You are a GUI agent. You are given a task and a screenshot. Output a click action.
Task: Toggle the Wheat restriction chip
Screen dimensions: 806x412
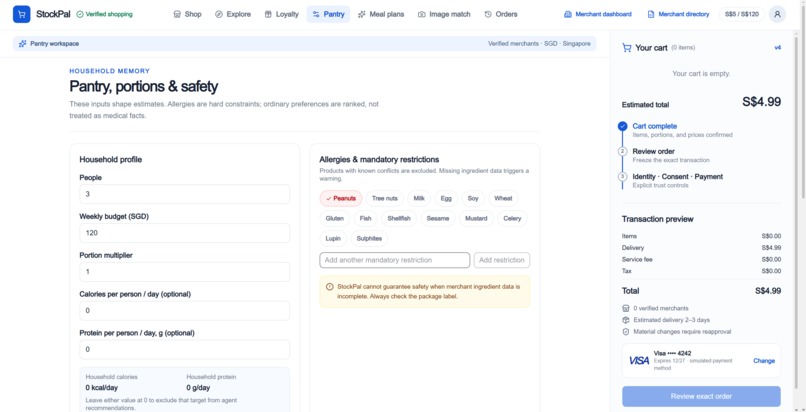coord(503,198)
